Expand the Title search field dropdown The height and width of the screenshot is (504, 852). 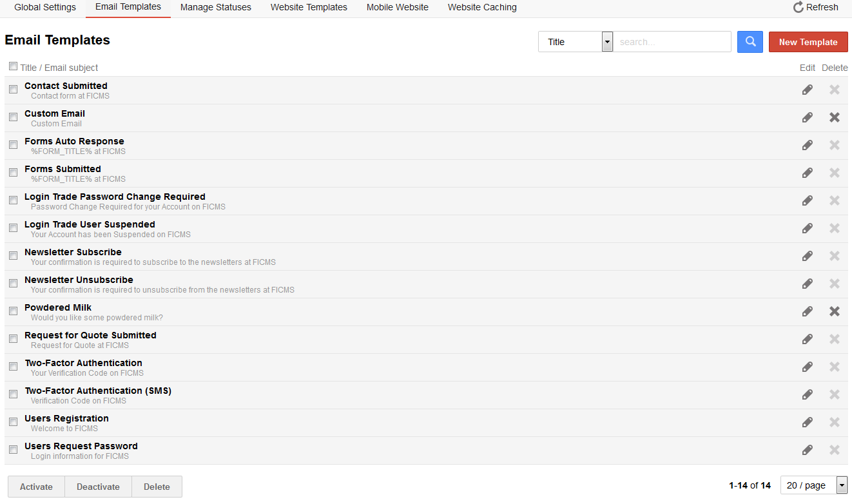606,42
